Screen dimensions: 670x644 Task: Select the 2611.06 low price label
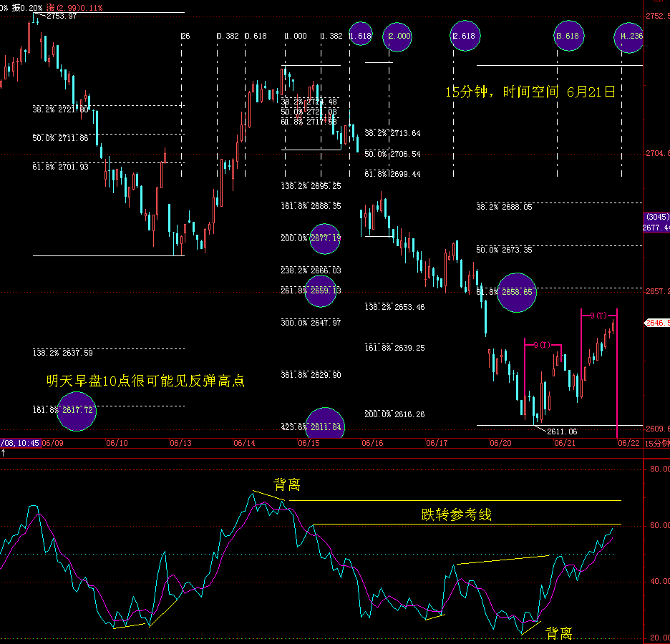(562, 431)
